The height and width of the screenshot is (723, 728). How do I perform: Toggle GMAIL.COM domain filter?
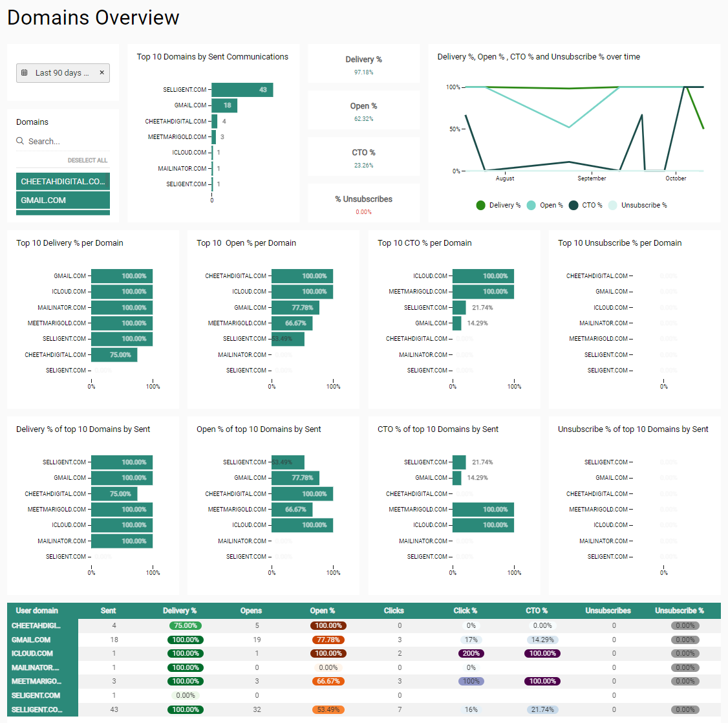click(x=63, y=200)
